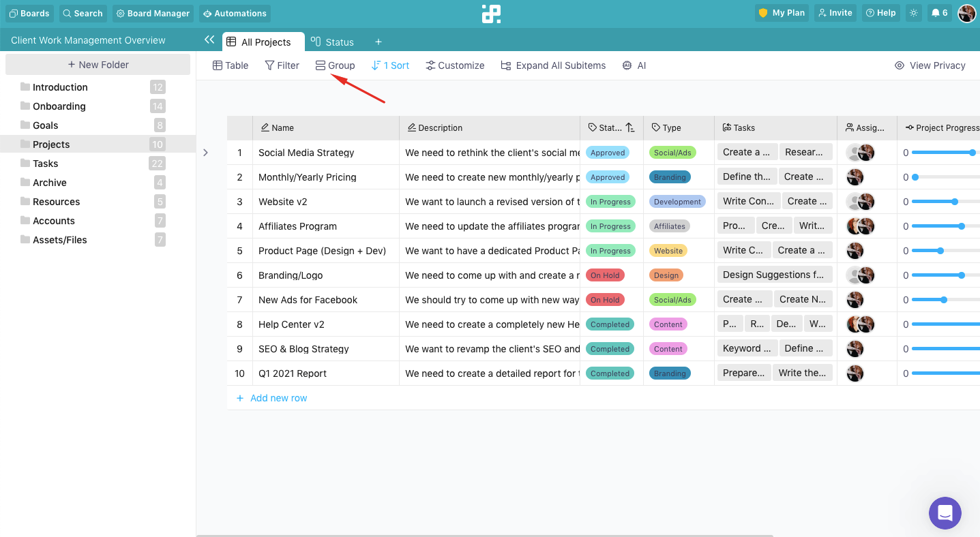The width and height of the screenshot is (980, 537).
Task: Click the Description column header
Action: (490, 127)
